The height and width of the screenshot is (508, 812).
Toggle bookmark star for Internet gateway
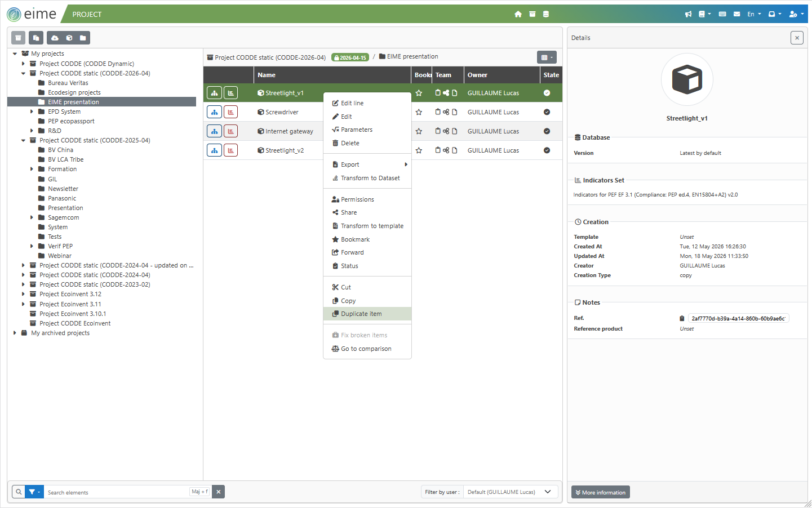(419, 131)
